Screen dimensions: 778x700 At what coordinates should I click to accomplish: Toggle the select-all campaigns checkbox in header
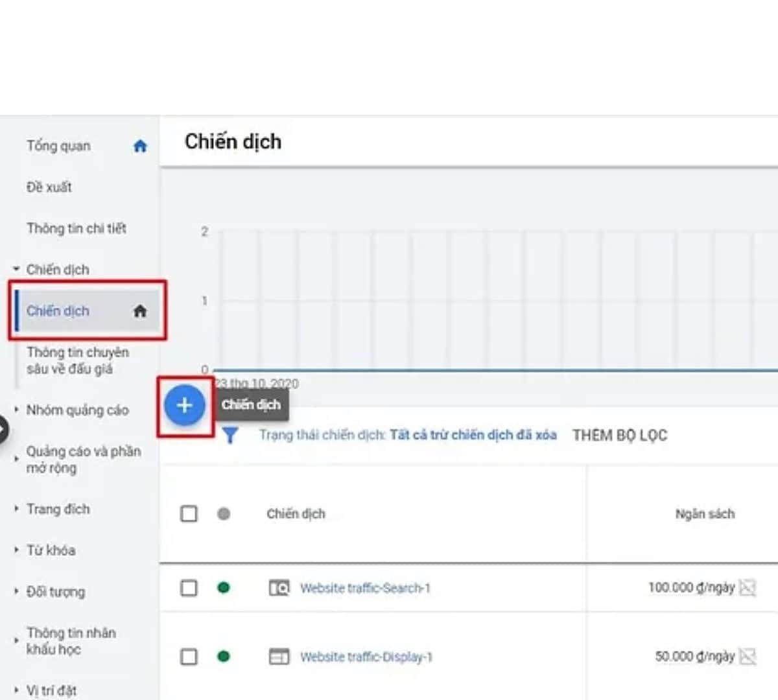coord(189,514)
